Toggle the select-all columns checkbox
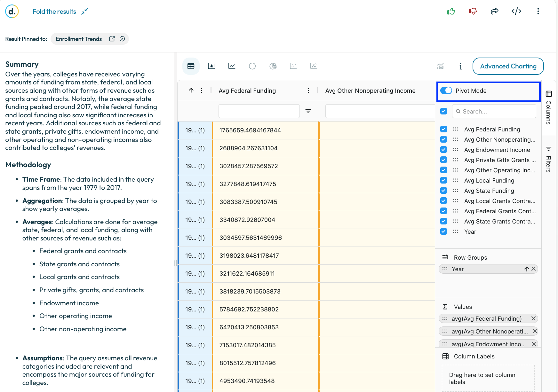Viewport: 558px width, 392px height. coord(443,111)
